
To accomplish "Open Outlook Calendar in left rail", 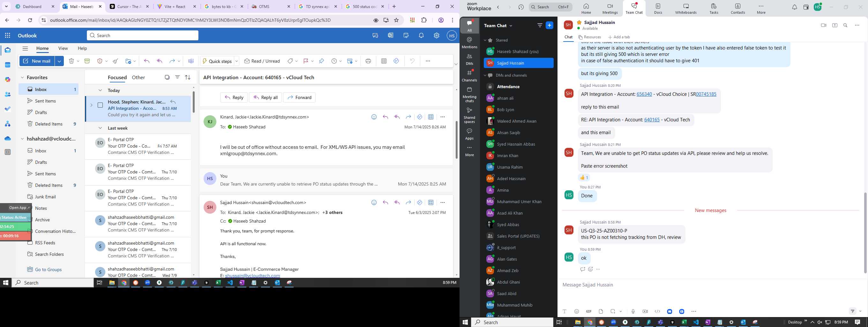I will pyautogui.click(x=8, y=65).
